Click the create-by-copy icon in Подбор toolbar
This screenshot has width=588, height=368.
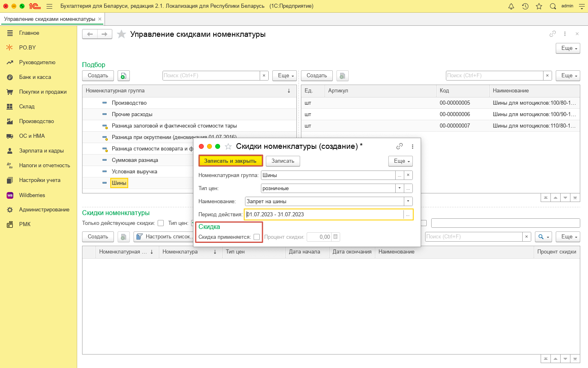(x=123, y=76)
